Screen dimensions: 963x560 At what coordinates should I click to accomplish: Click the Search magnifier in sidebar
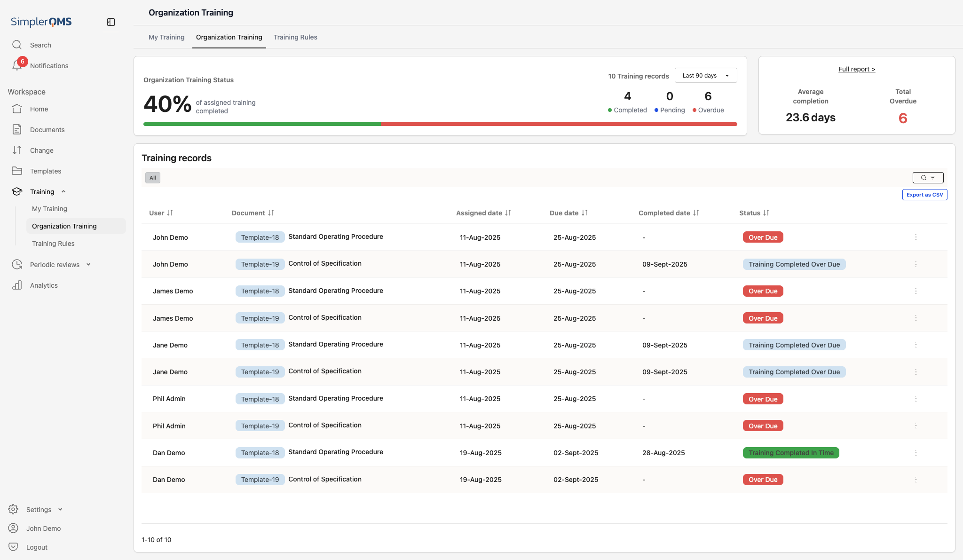click(x=17, y=45)
